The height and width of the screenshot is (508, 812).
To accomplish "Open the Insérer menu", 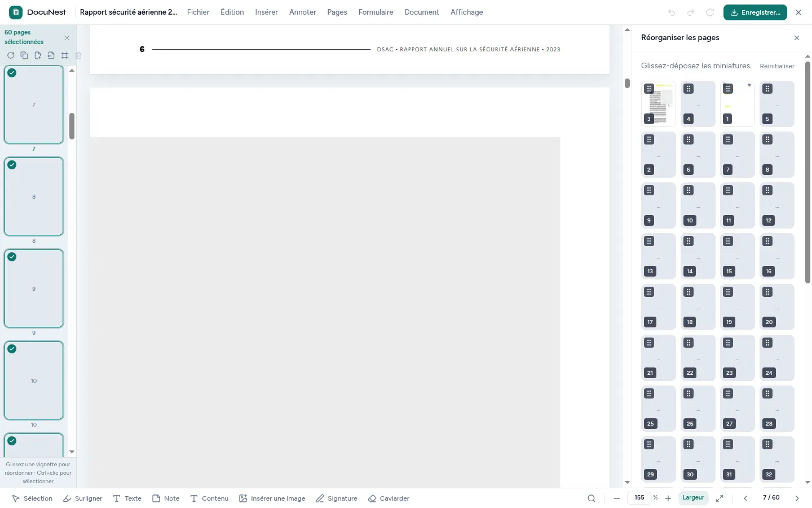I will pyautogui.click(x=266, y=12).
